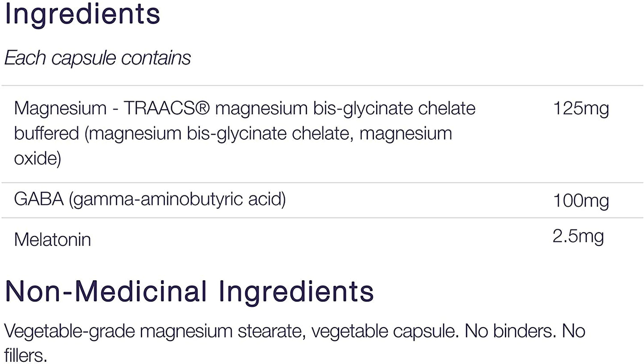Click the 125mg magnesium dosage value
This screenshot has height=364, width=644.
tap(581, 108)
